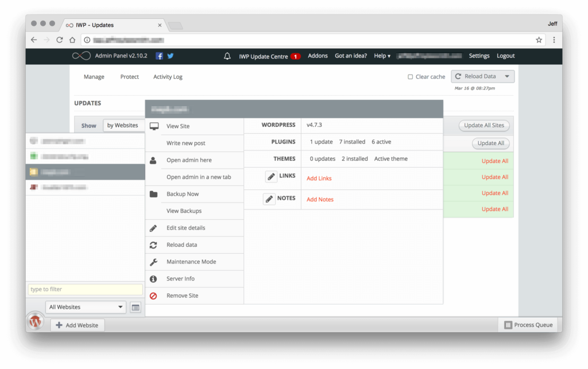
Task: Open the All Websites dropdown
Action: (x=86, y=307)
